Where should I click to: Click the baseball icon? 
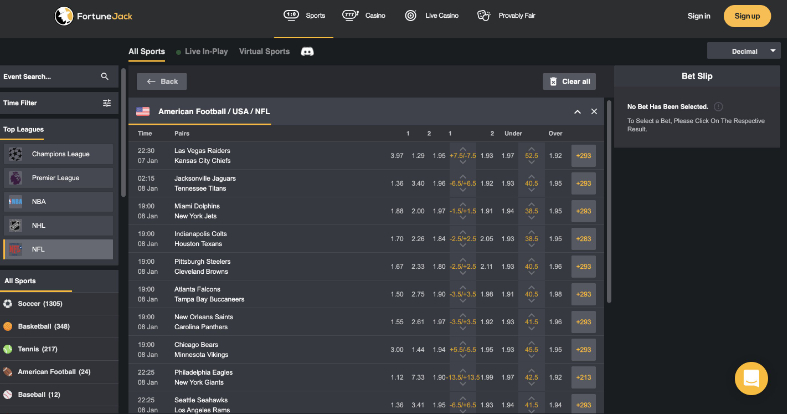click(8, 394)
